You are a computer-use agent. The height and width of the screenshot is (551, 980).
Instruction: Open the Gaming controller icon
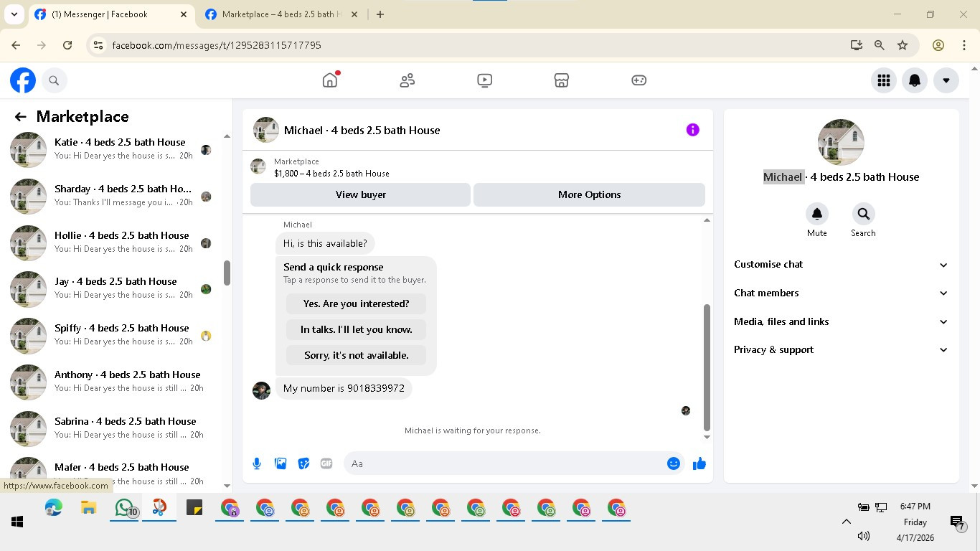639,80
